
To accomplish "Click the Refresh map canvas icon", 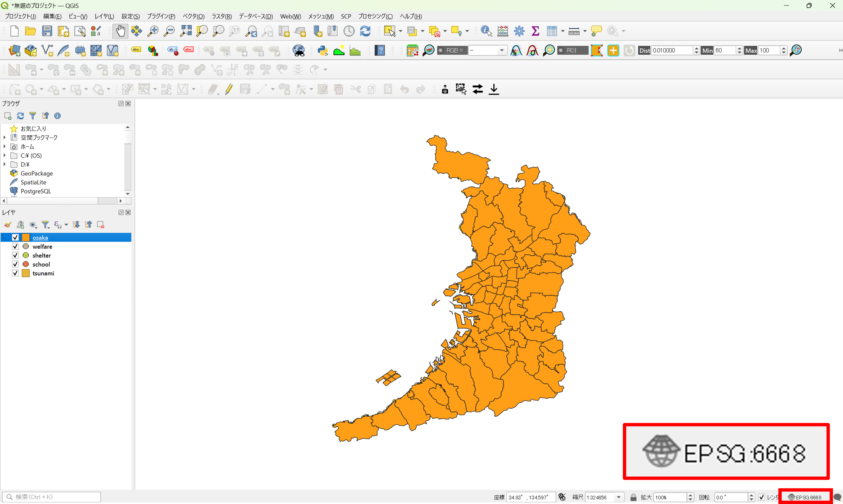I will point(365,31).
